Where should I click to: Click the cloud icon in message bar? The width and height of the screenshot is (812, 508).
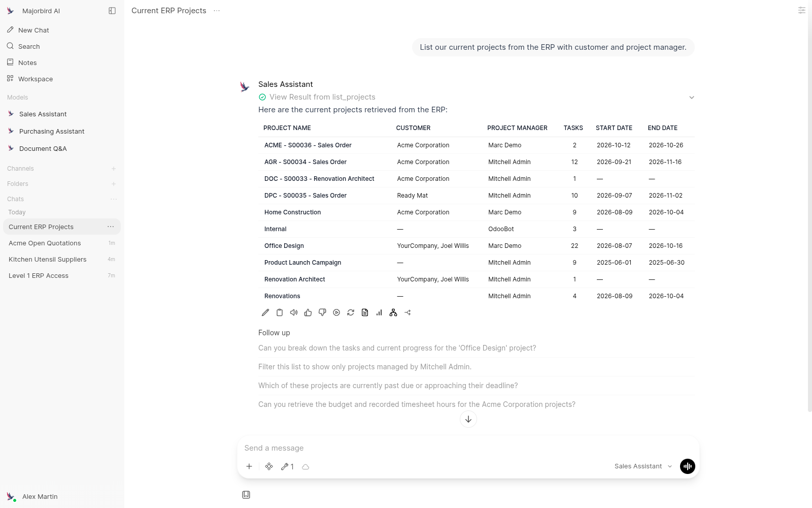click(x=306, y=466)
